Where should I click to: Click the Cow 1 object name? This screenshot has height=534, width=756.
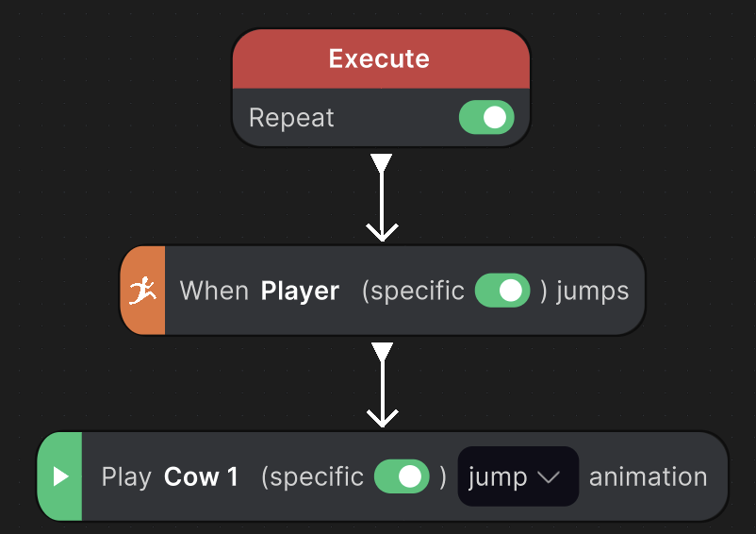201,476
